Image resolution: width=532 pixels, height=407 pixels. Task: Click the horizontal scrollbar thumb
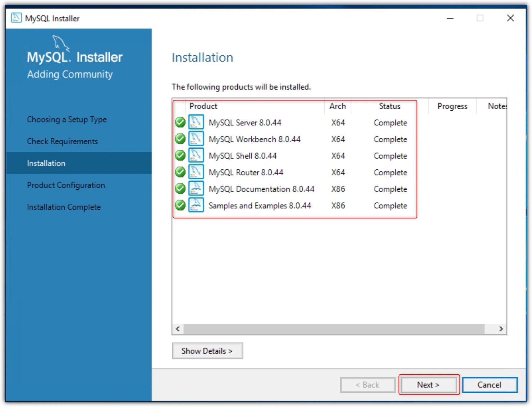pyautogui.click(x=334, y=329)
